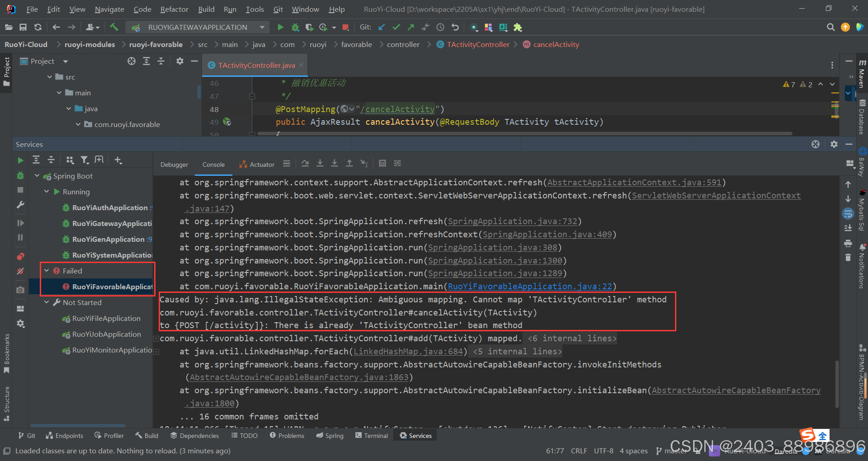868x461 pixels.
Task: Toggle the Notifications tool window
Action: click(x=862, y=267)
